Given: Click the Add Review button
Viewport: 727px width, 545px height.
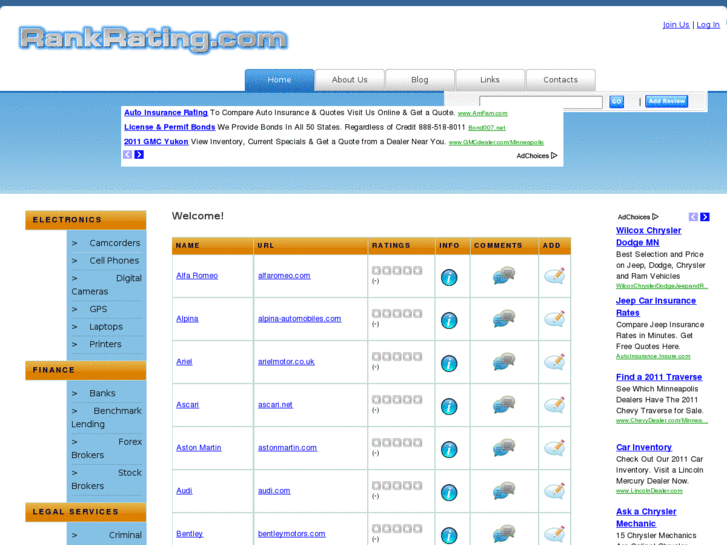Looking at the screenshot, I should 667,101.
